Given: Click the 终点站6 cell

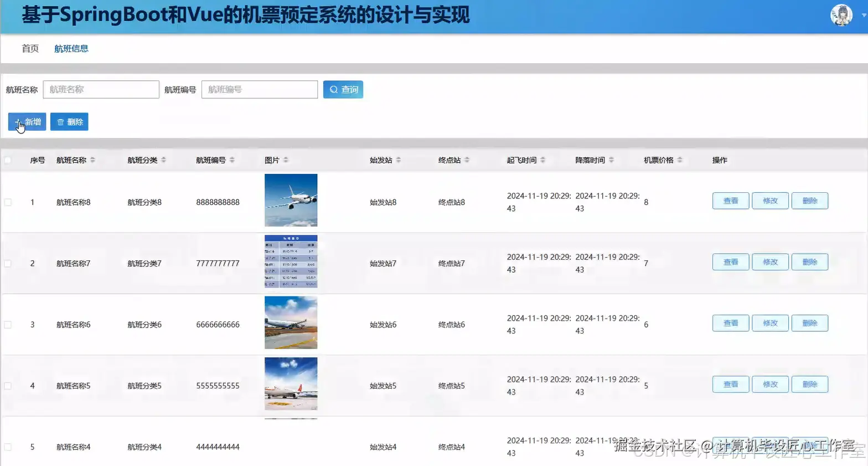Looking at the screenshot, I should tap(452, 325).
